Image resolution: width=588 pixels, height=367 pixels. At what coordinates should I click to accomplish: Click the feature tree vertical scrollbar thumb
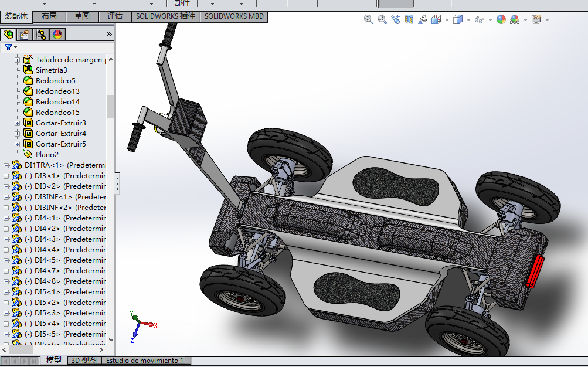tap(110, 106)
